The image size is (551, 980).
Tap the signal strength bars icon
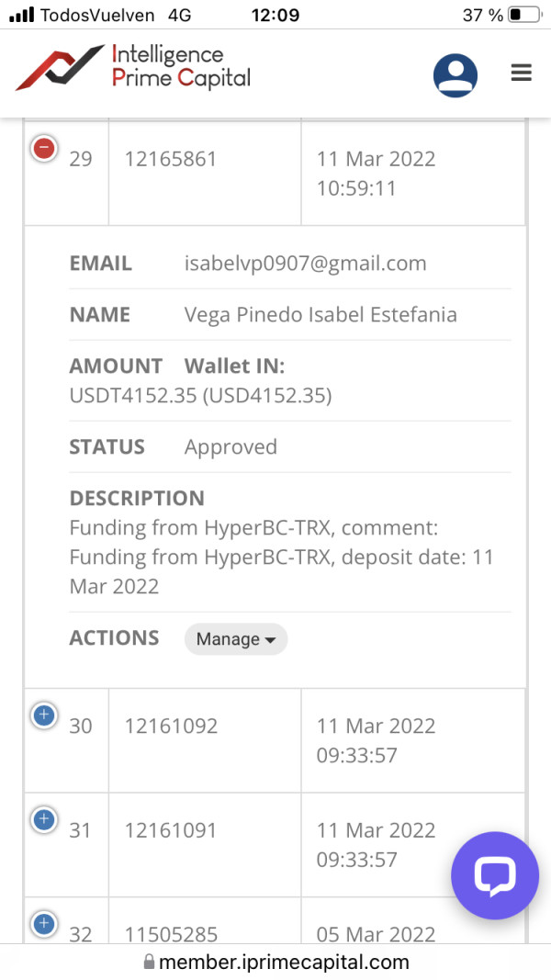[21, 16]
